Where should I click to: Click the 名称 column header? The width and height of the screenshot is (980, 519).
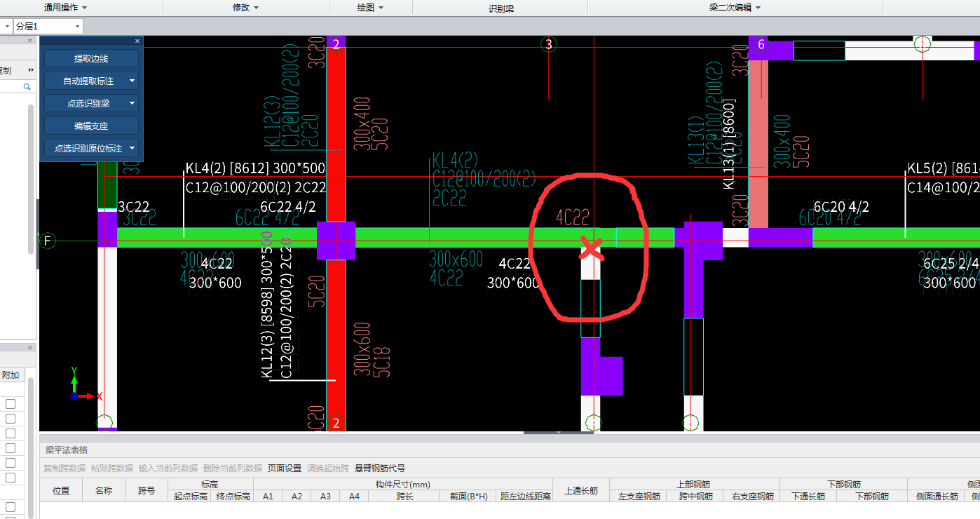(x=104, y=490)
